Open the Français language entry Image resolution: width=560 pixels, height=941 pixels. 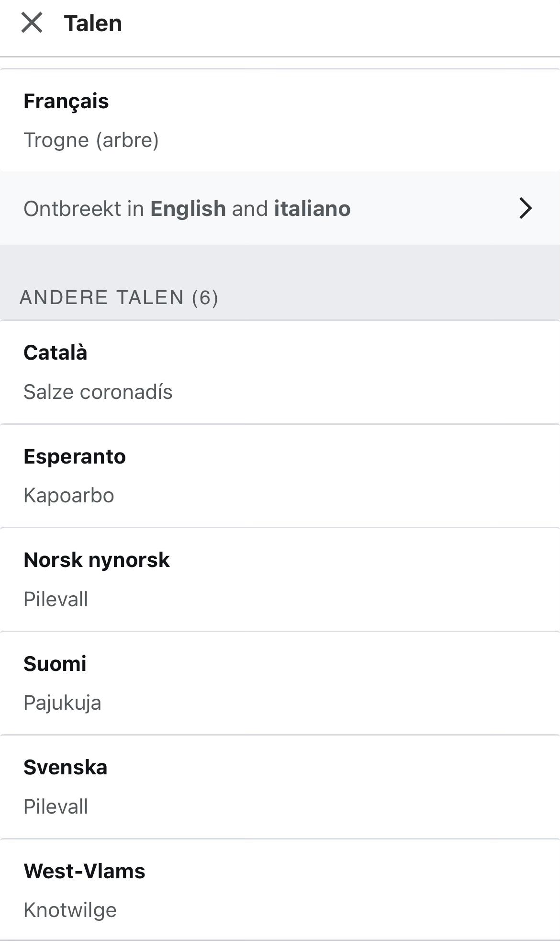66,101
